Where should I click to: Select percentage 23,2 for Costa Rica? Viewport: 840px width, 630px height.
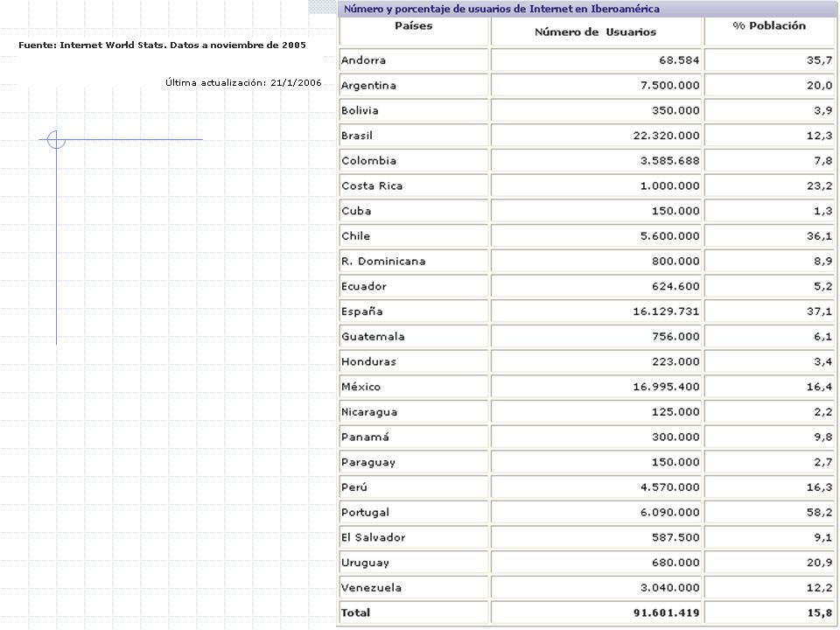(820, 185)
